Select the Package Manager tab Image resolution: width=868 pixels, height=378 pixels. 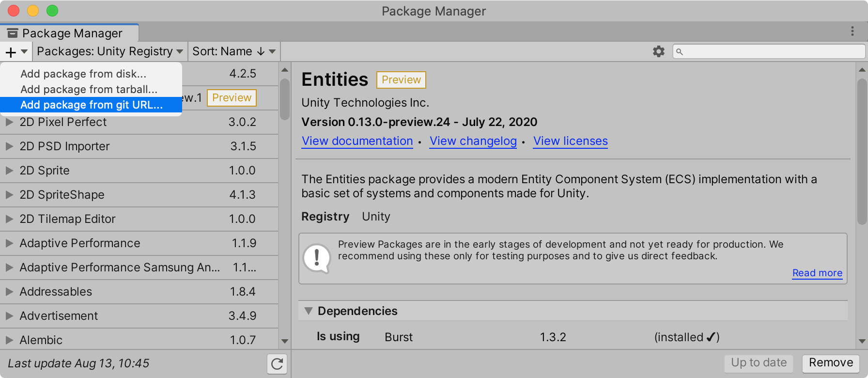[70, 33]
